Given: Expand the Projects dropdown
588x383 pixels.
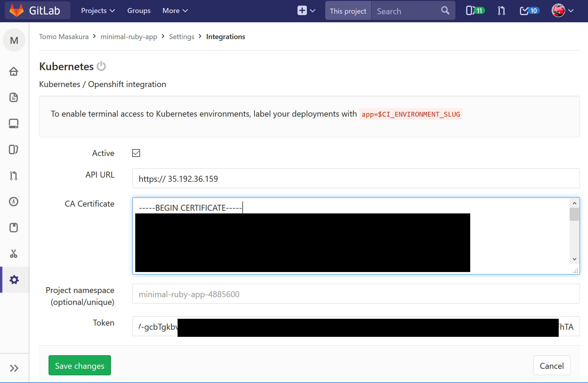Looking at the screenshot, I should pyautogui.click(x=98, y=10).
